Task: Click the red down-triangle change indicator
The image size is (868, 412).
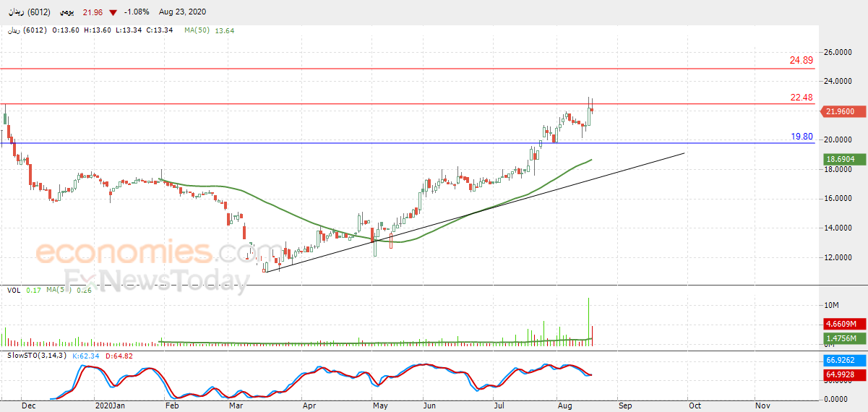Action: (x=113, y=13)
